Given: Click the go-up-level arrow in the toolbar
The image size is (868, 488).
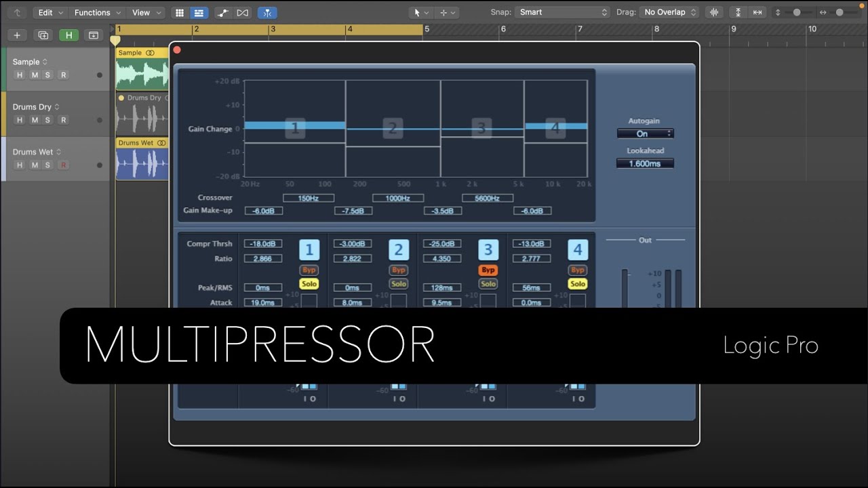Looking at the screenshot, I should click(x=17, y=12).
